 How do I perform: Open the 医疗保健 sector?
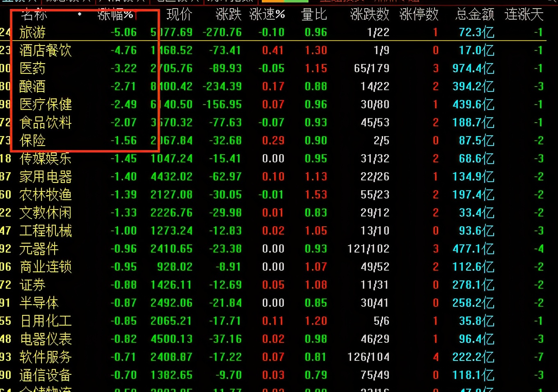(x=46, y=104)
